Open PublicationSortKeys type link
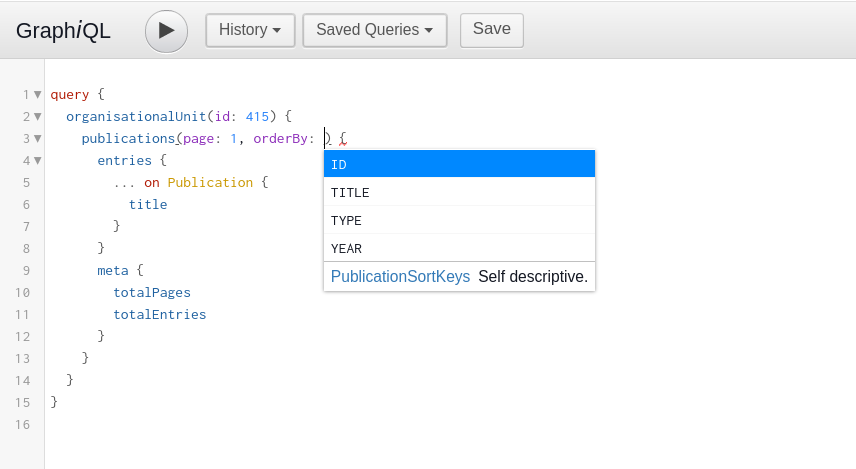 tap(400, 276)
